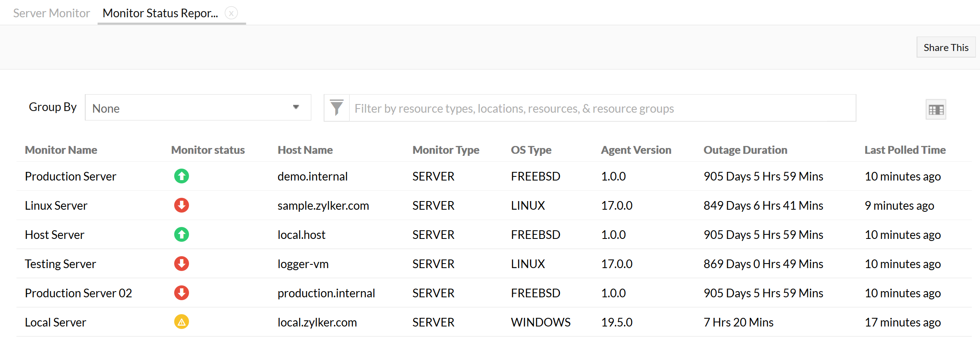The height and width of the screenshot is (338, 980).
Task: Sort by the Last Polled Time column header
Action: pos(905,150)
